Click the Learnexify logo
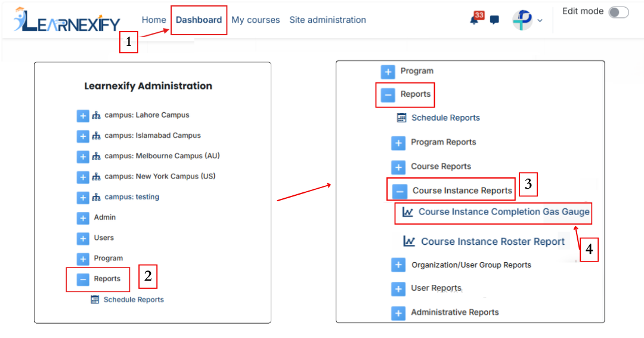The height and width of the screenshot is (338, 644). click(67, 20)
